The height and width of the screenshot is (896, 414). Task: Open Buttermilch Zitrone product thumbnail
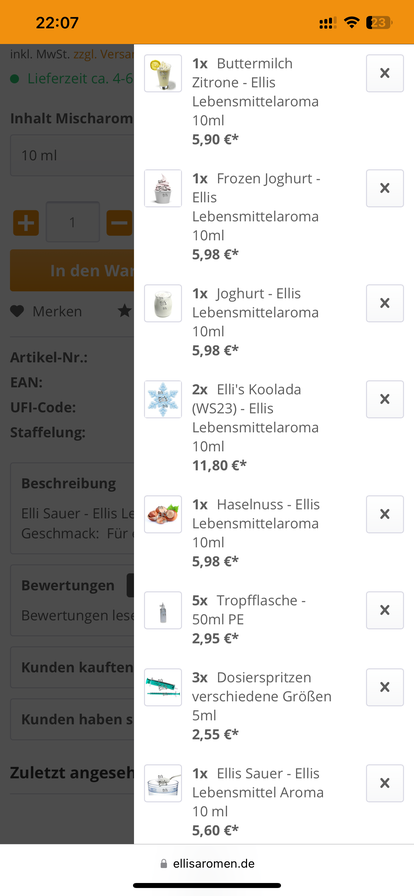[x=163, y=73]
